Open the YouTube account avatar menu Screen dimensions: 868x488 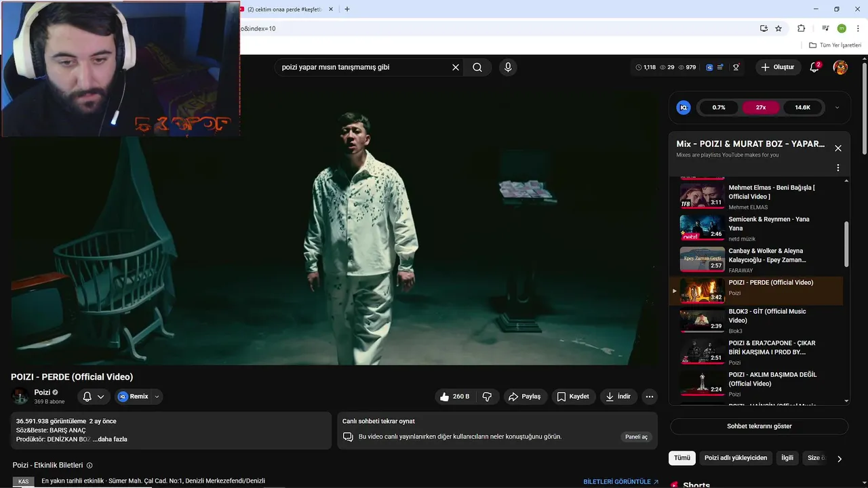840,67
